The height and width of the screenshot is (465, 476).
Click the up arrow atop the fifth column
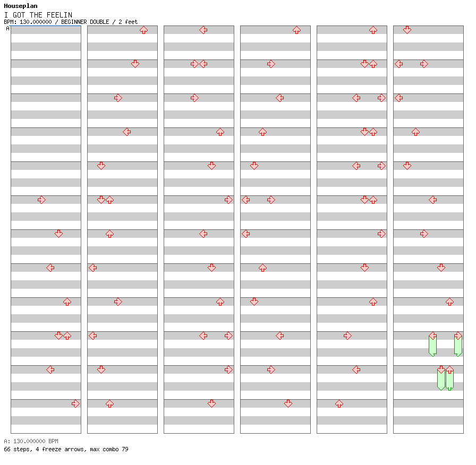click(x=373, y=30)
